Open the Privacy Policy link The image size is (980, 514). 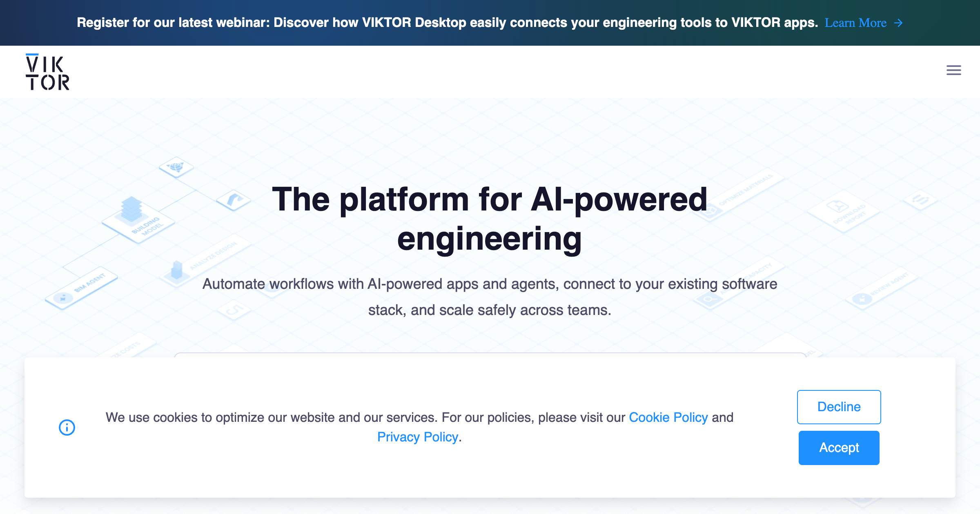tap(417, 437)
